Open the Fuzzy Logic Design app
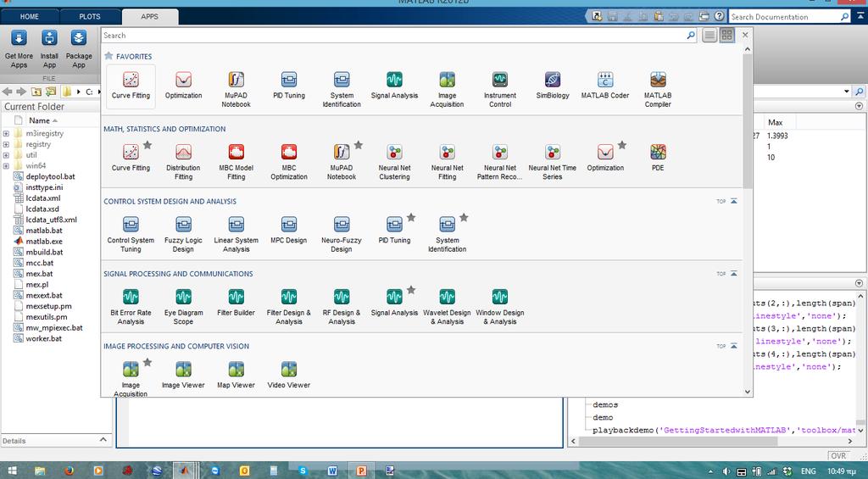The width and height of the screenshot is (868, 479). (x=183, y=234)
